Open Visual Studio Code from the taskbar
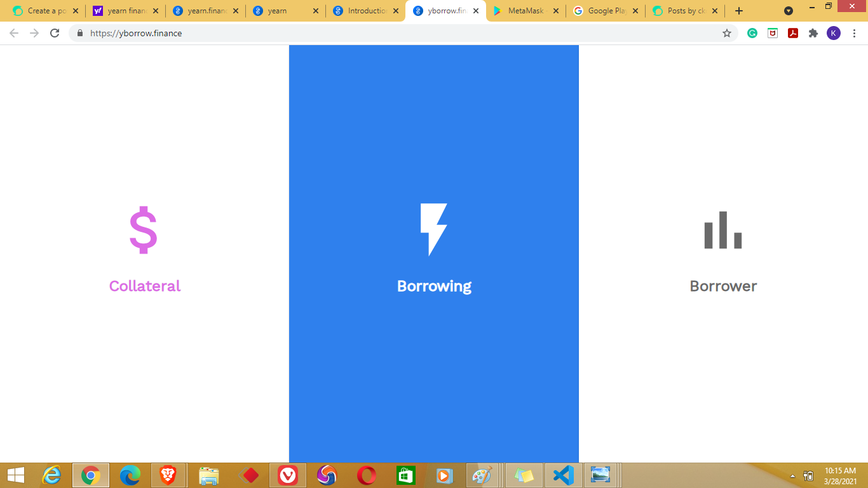Screen dimensions: 868x488 click(564, 475)
